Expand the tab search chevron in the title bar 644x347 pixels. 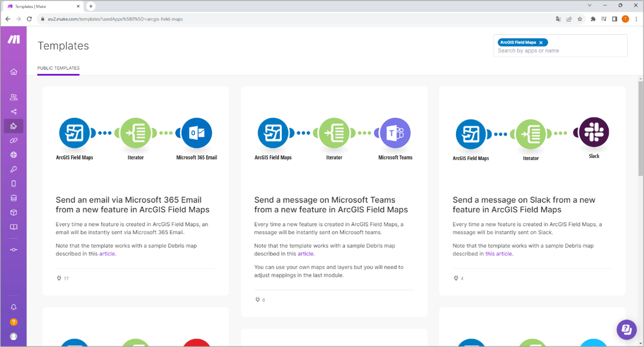pyautogui.click(x=589, y=5)
